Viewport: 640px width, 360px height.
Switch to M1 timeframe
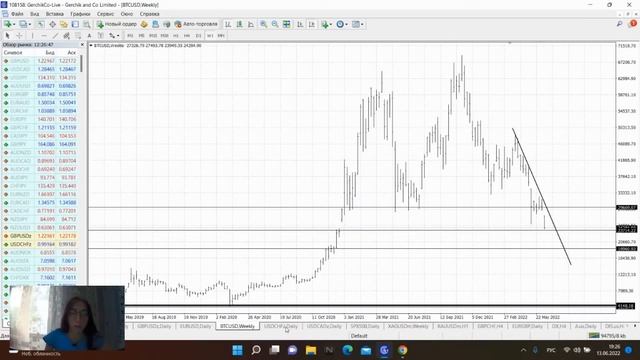[130, 36]
